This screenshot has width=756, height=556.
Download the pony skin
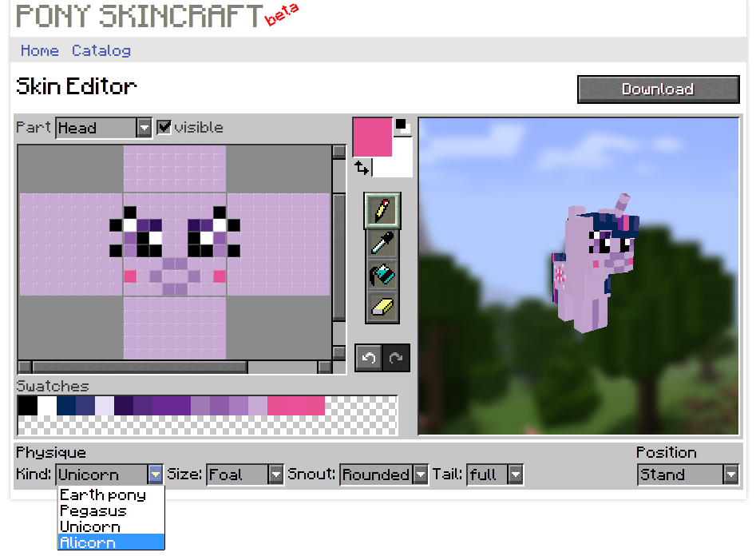tap(658, 89)
